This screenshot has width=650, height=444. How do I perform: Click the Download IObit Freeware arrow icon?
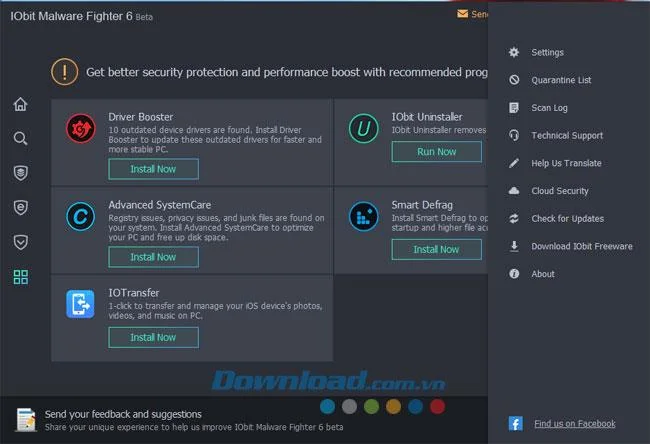(514, 246)
